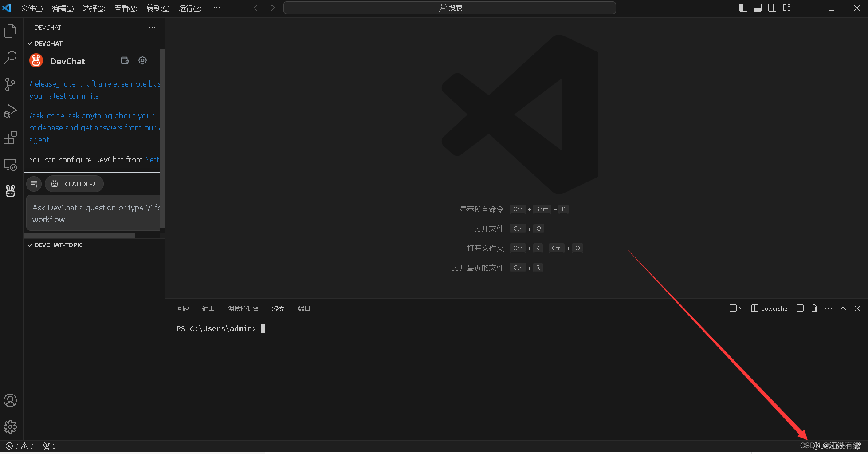The width and height of the screenshot is (868, 454).
Task: Select the powershell terminal label
Action: point(770,308)
